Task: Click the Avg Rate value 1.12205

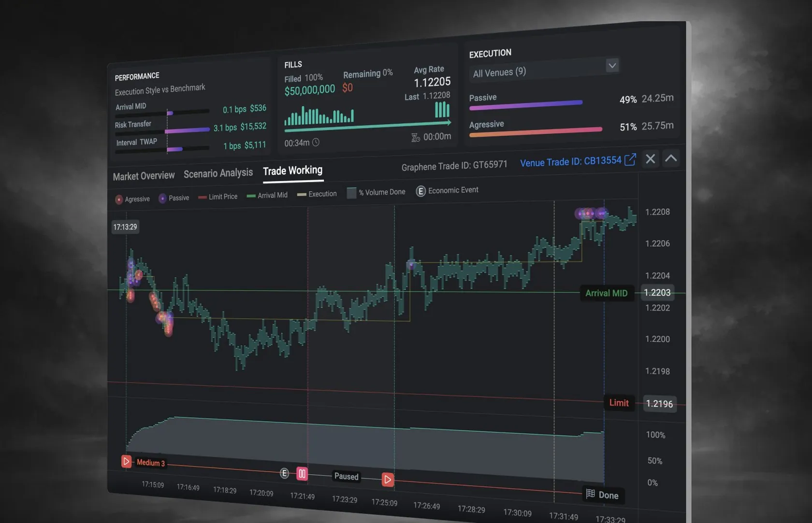Action: pos(432,83)
